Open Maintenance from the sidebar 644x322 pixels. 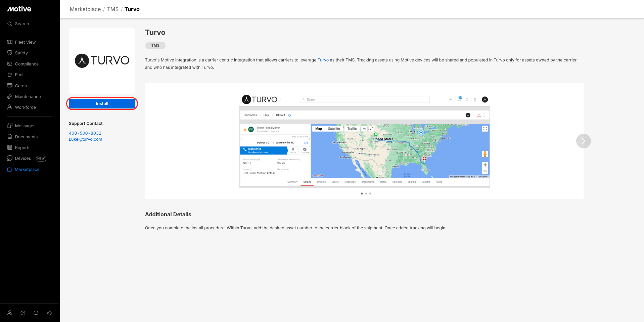(x=28, y=97)
